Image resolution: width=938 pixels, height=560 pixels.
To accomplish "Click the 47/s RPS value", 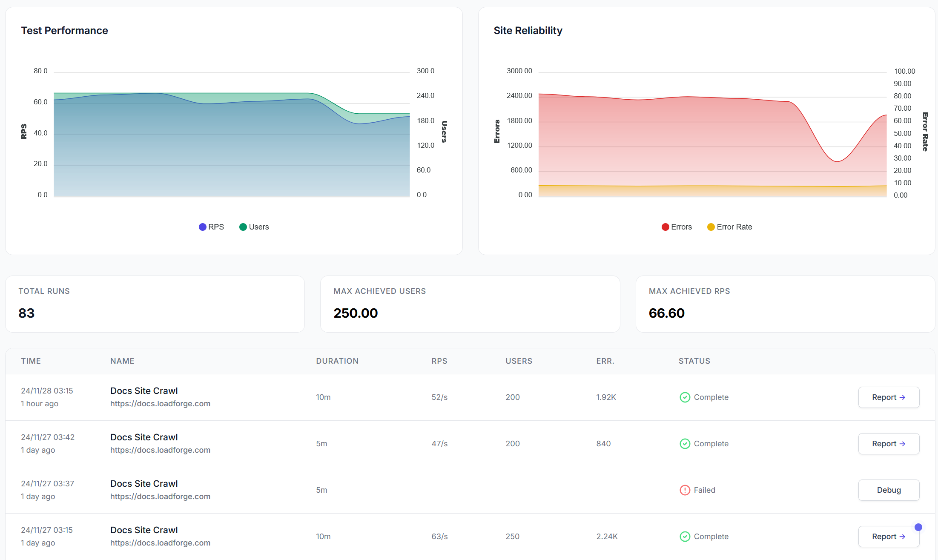I will (x=439, y=444).
